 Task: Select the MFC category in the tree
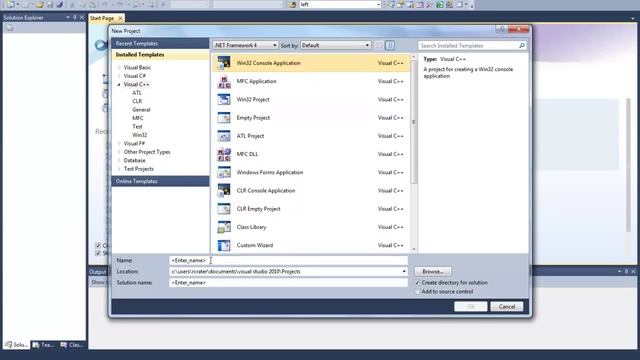[x=138, y=118]
